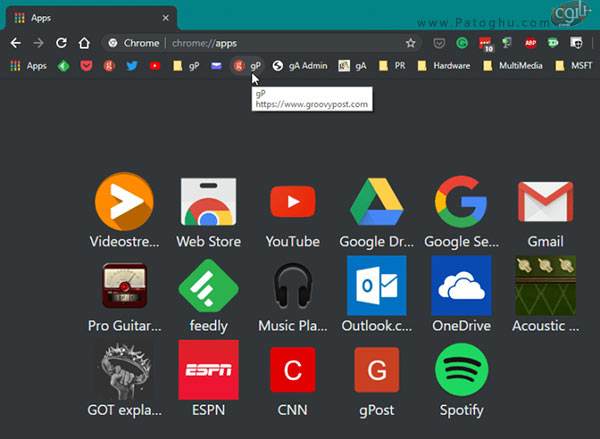Click the green extension icon after ABP

pos(553,43)
